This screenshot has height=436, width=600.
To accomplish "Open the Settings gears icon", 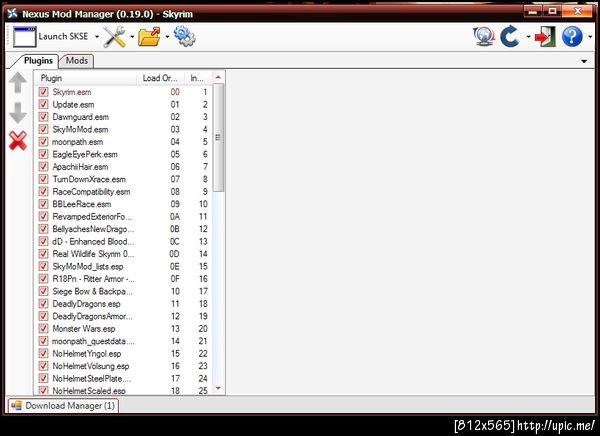I will coord(184,36).
